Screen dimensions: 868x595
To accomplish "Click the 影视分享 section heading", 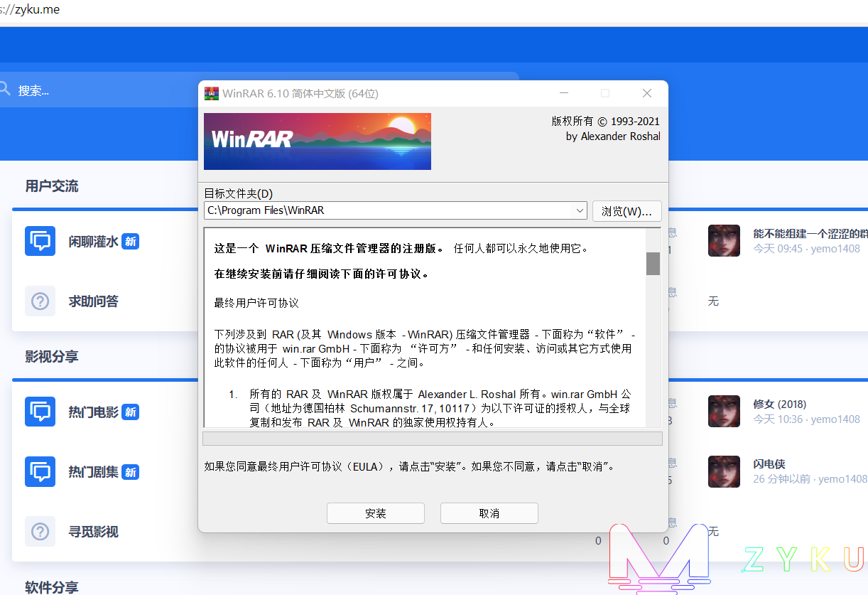I will [x=52, y=356].
